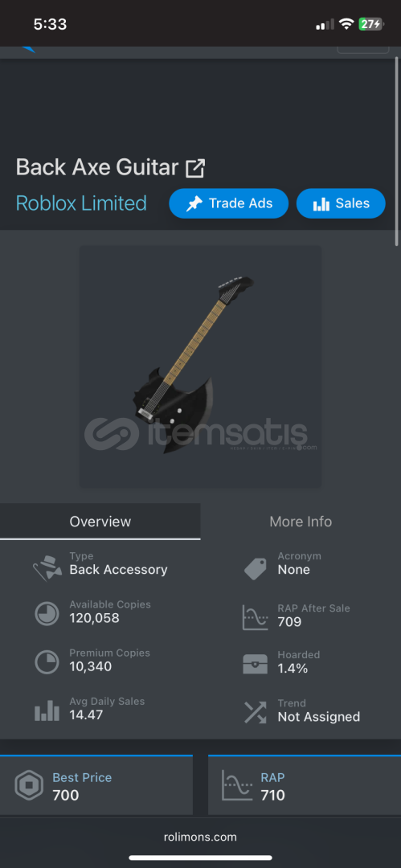Tap the guitar item thumbnail image
Screen dimensions: 401x868
coord(201,366)
